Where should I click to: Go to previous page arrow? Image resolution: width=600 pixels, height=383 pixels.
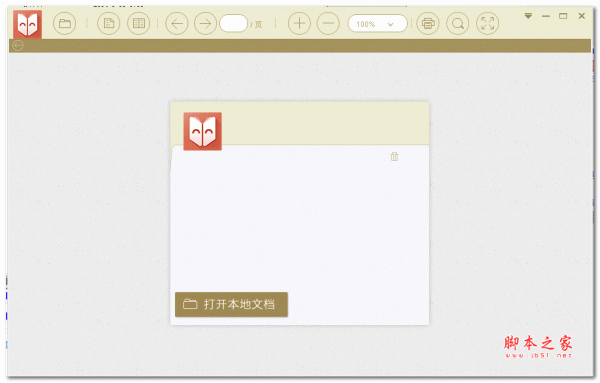176,24
